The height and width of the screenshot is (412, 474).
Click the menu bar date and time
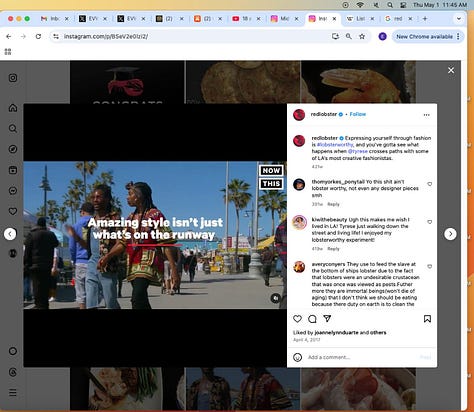coord(440,5)
